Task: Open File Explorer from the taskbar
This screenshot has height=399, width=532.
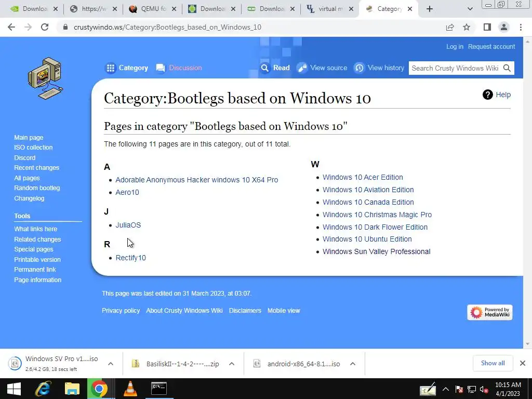Action: pos(72,389)
